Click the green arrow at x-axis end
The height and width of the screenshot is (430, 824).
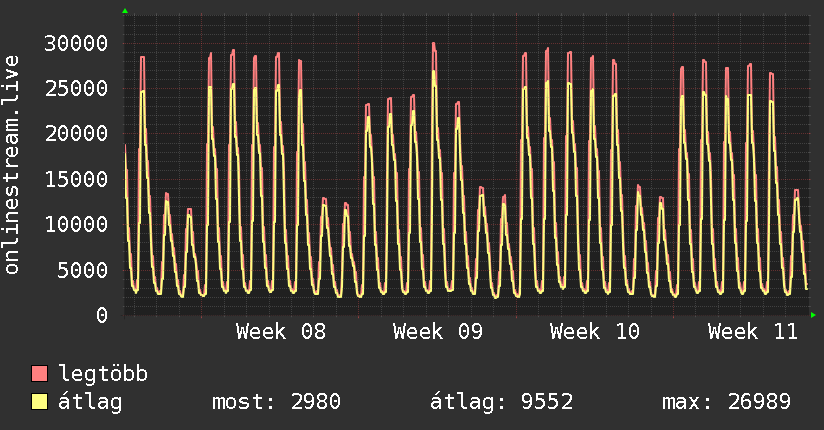(813, 315)
